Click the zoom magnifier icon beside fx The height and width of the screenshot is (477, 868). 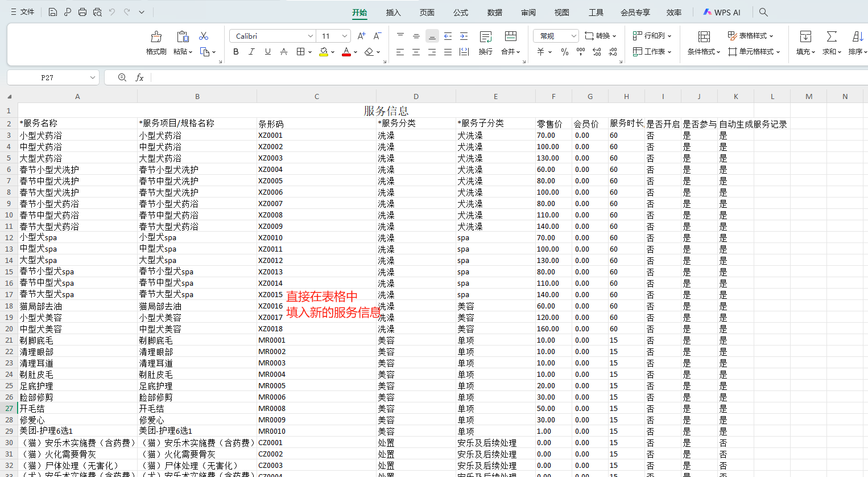point(122,77)
